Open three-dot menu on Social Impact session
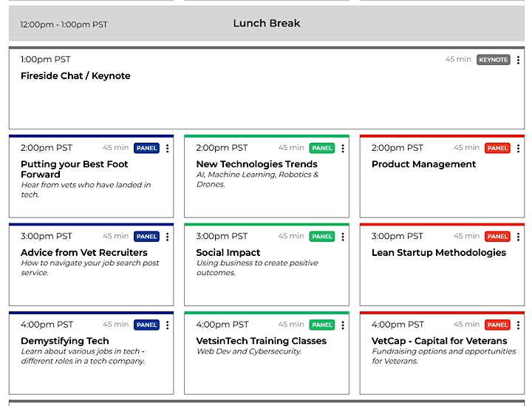This screenshot has width=532, height=406. pos(343,237)
